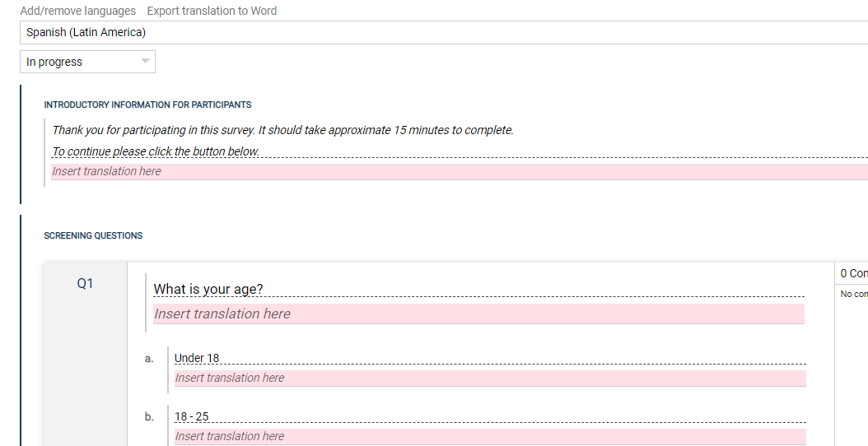Viewport: 868px width, 446px height.
Task: Open the 0 Comments panel header
Action: tap(853, 273)
